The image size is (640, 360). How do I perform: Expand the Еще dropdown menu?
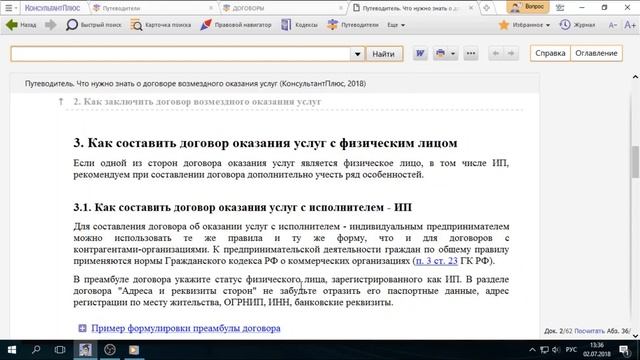396,25
